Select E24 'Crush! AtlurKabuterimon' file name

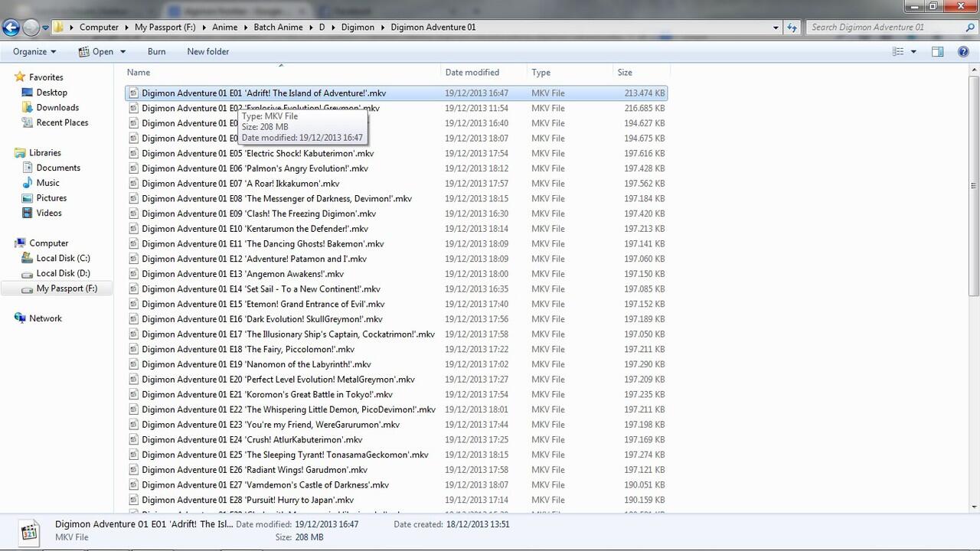click(x=253, y=440)
